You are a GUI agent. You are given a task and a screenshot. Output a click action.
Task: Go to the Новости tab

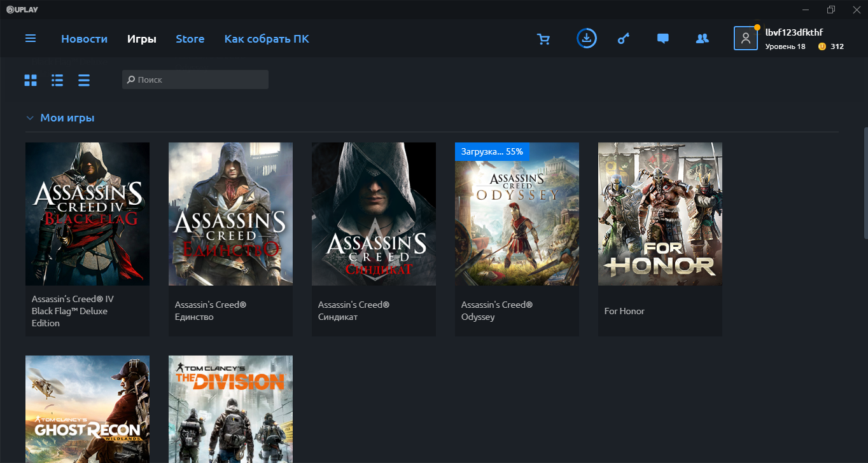(84, 39)
